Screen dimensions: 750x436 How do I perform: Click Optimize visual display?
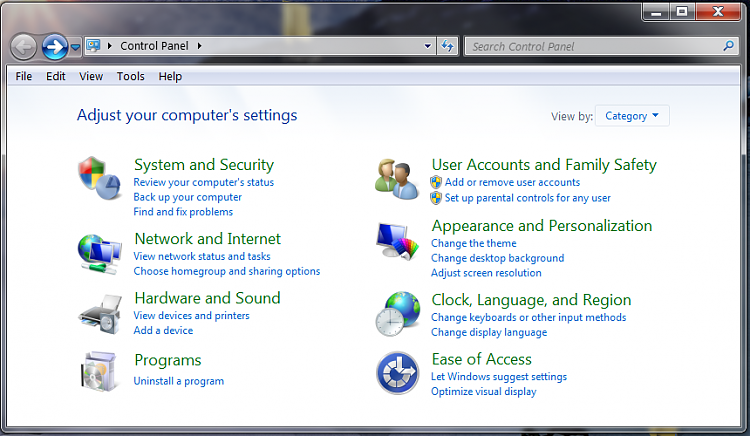point(484,392)
